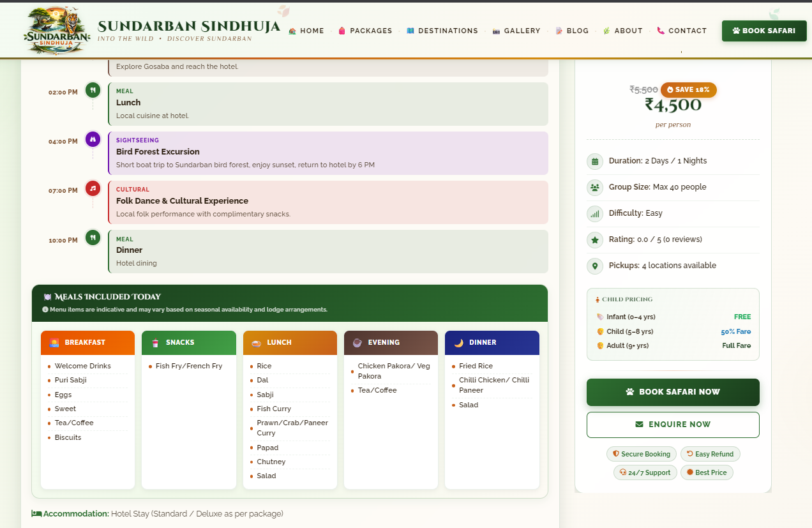The image size is (812, 528).
Task: Click the 24/7 Support badge
Action: pyautogui.click(x=645, y=472)
